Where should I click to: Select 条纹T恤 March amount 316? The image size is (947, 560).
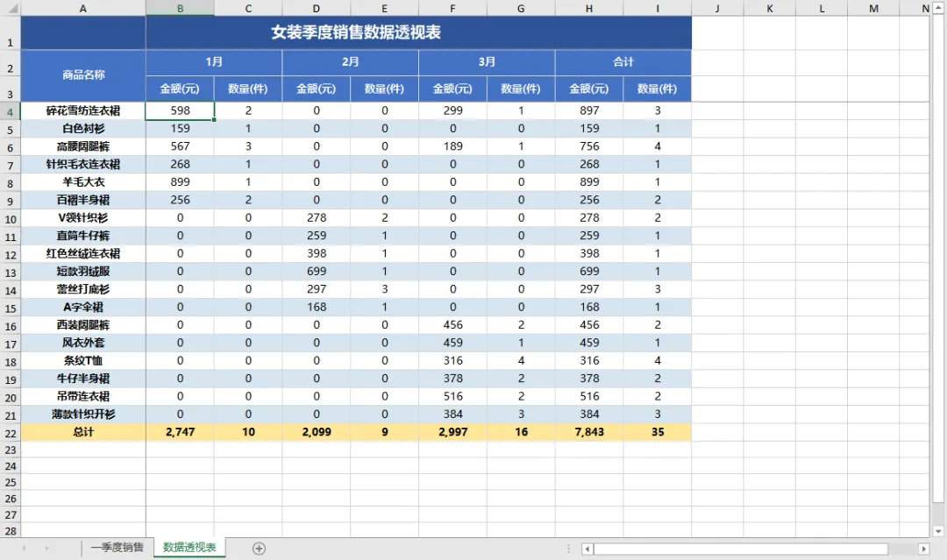[453, 361]
